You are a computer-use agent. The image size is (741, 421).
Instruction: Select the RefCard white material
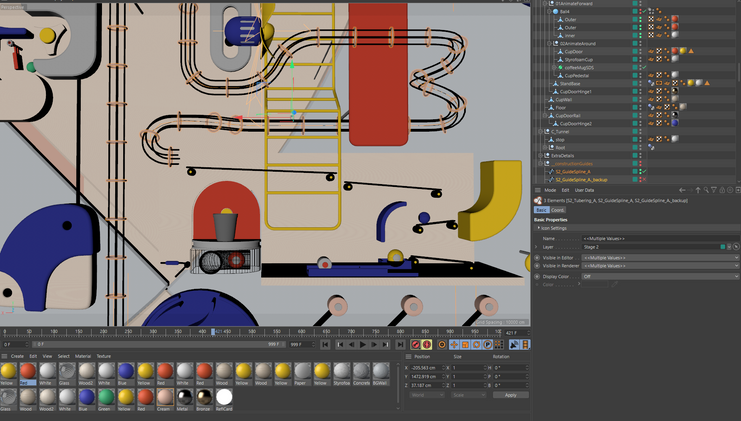click(x=224, y=398)
